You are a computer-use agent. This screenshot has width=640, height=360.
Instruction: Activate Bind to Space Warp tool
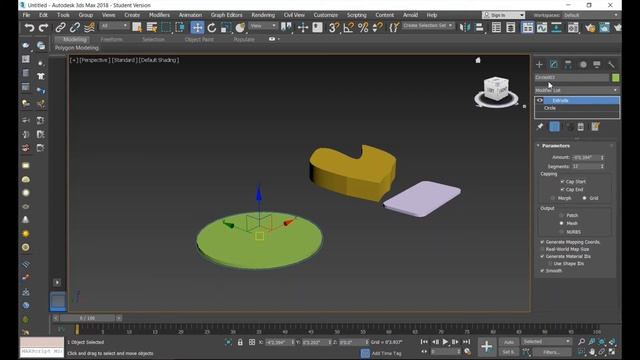(x=89, y=28)
